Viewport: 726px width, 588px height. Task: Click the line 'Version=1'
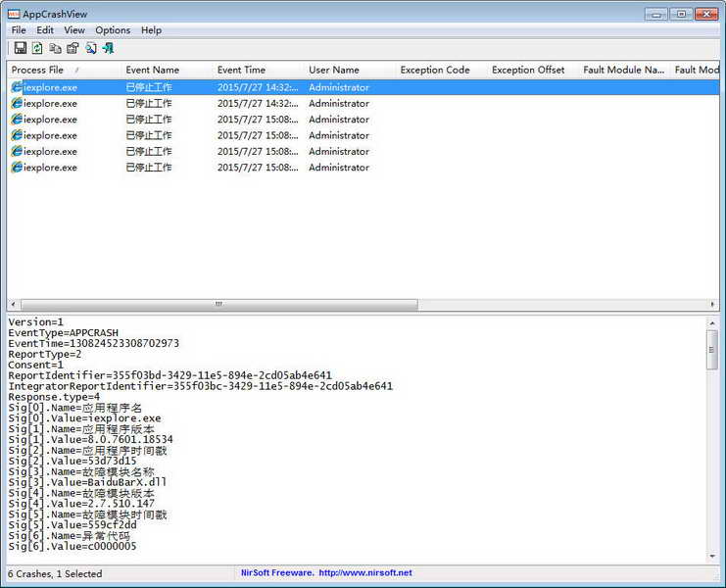click(x=35, y=321)
